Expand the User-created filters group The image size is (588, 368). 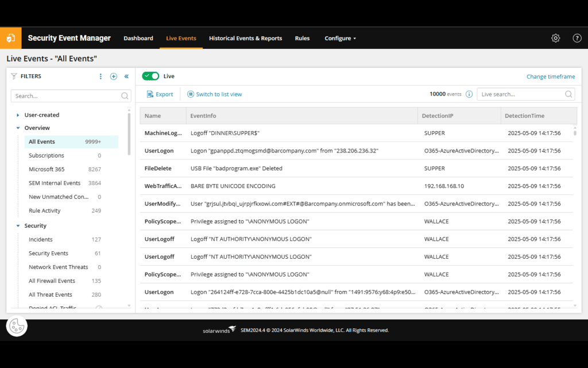coord(18,114)
